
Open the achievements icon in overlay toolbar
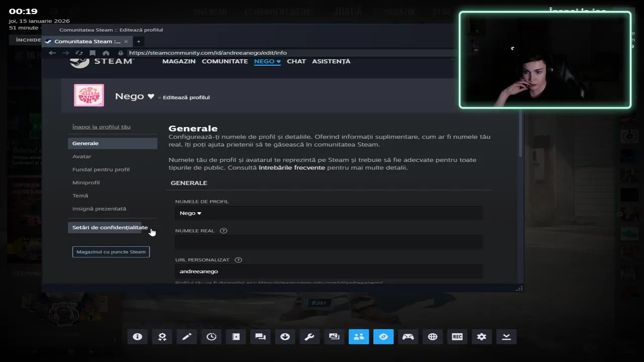click(x=162, y=337)
